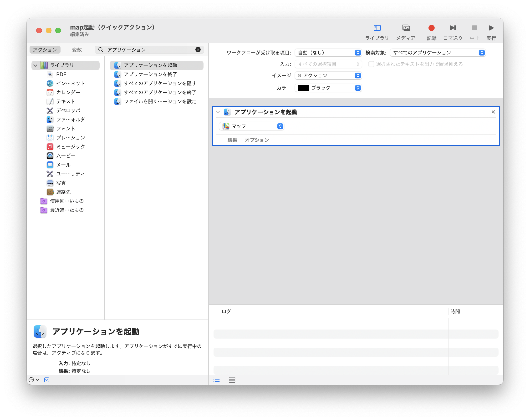Screen dimensions: 530x420
Task: Select the ミュージック category
Action: click(66, 147)
